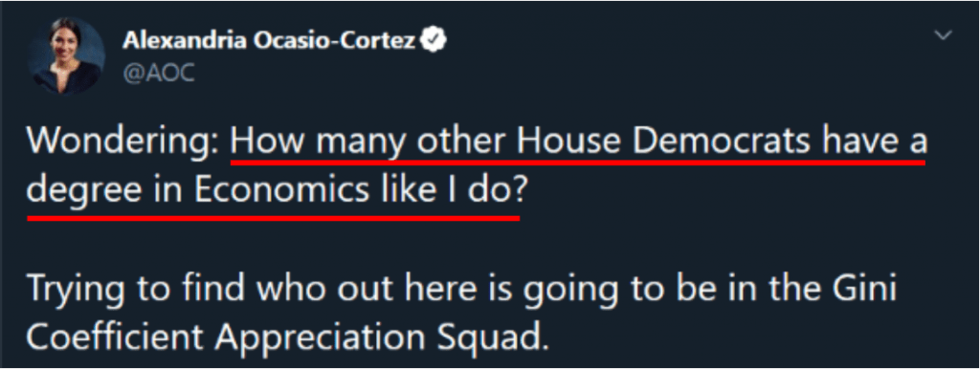Viewport: 980px width, 369px height.
Task: Click the red underline beneath "House Democrats have a"
Action: tap(721, 163)
